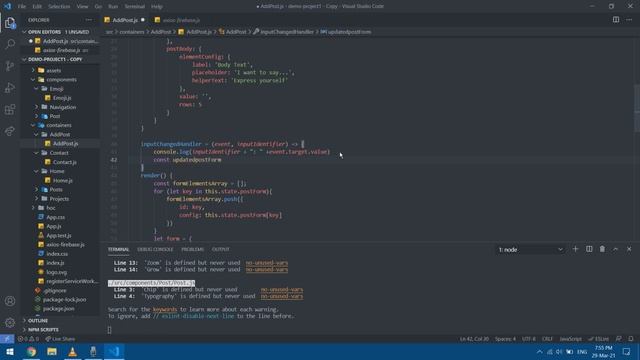Open File Explorer from the taskbar
Viewport: 640px width, 360px height.
pyautogui.click(x=52, y=351)
